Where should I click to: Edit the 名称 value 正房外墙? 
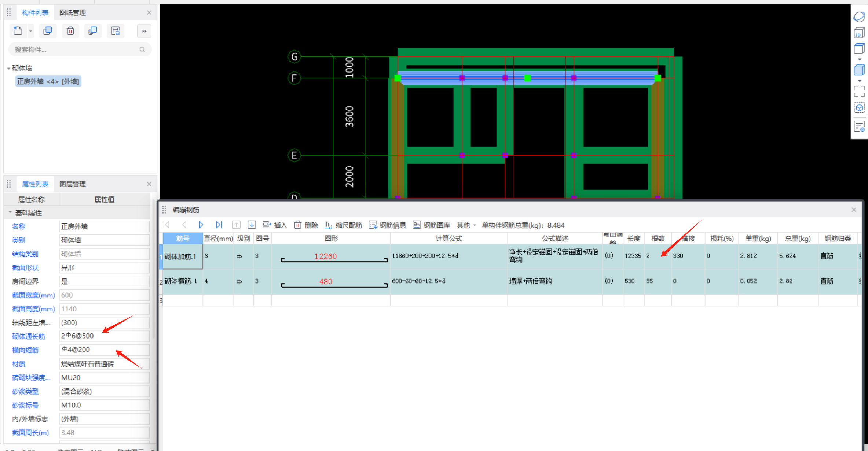pos(105,226)
